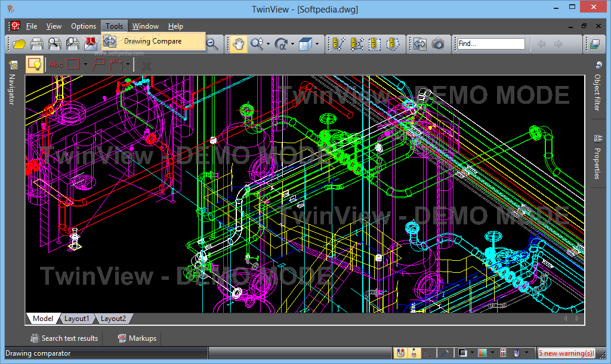Toggle the markup lightbulb visibility button
Viewport: 611px width, 364px height.
pos(35,64)
